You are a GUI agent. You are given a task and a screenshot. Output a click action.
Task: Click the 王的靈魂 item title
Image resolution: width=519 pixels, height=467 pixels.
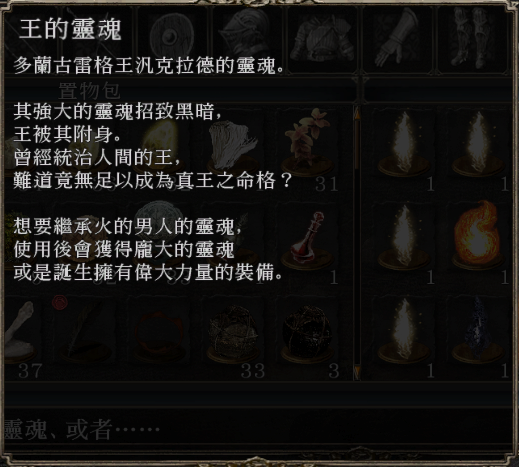pyautogui.click(x=70, y=29)
